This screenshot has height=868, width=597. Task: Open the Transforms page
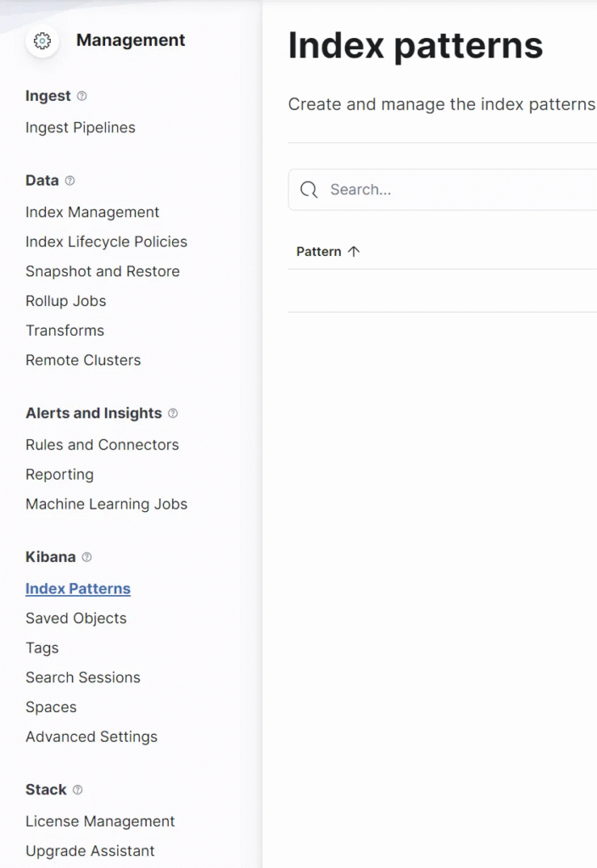point(64,331)
